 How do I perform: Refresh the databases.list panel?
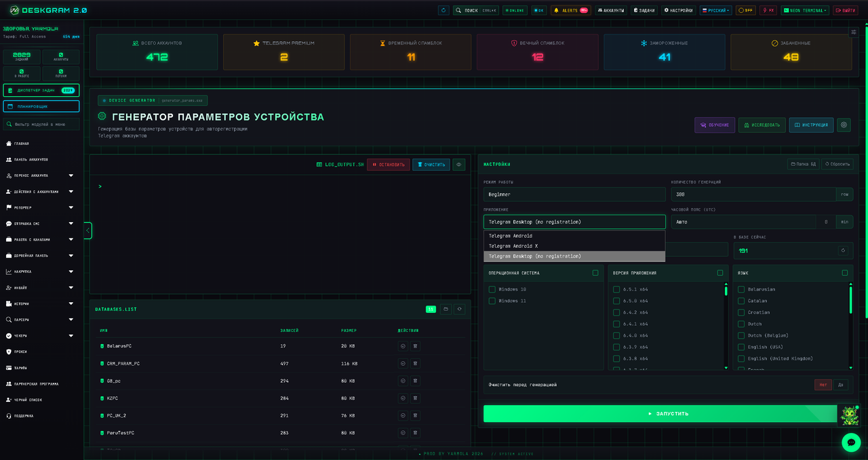pos(459,309)
